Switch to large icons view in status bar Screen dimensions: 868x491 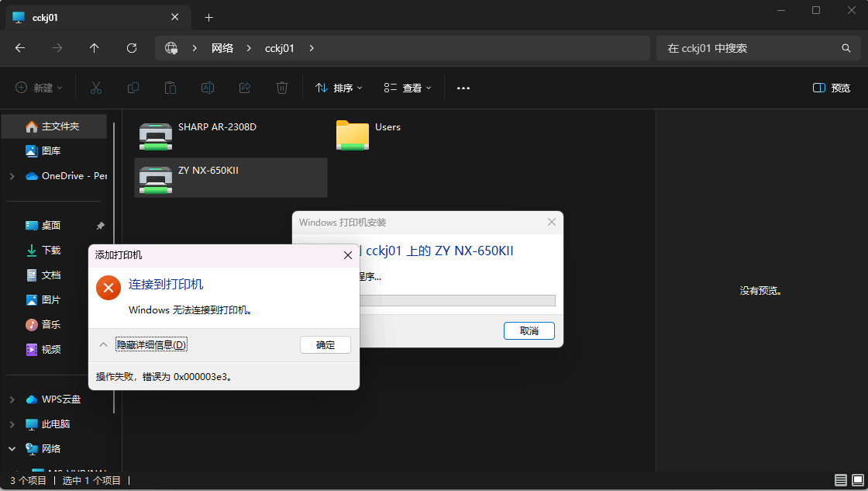pyautogui.click(x=858, y=480)
